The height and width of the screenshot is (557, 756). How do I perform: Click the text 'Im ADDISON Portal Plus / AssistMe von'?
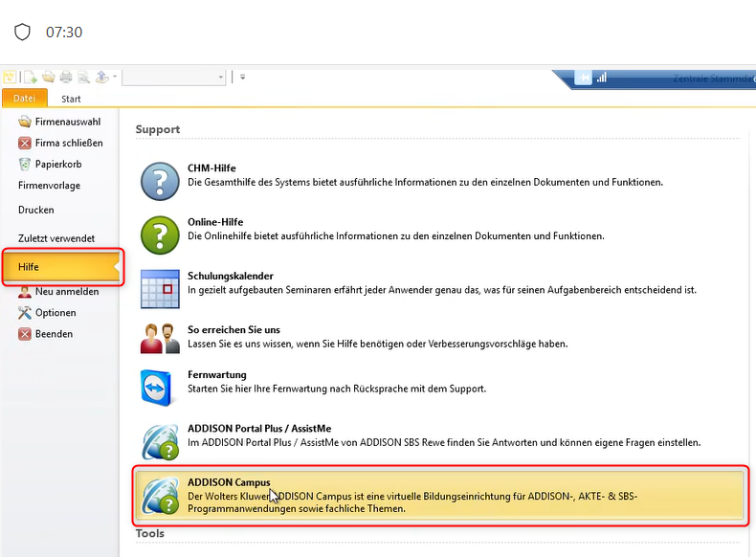273,443
